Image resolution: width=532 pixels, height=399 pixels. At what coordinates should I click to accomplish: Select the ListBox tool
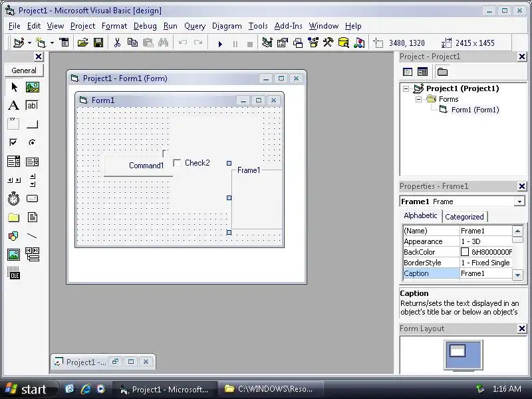[x=33, y=162]
